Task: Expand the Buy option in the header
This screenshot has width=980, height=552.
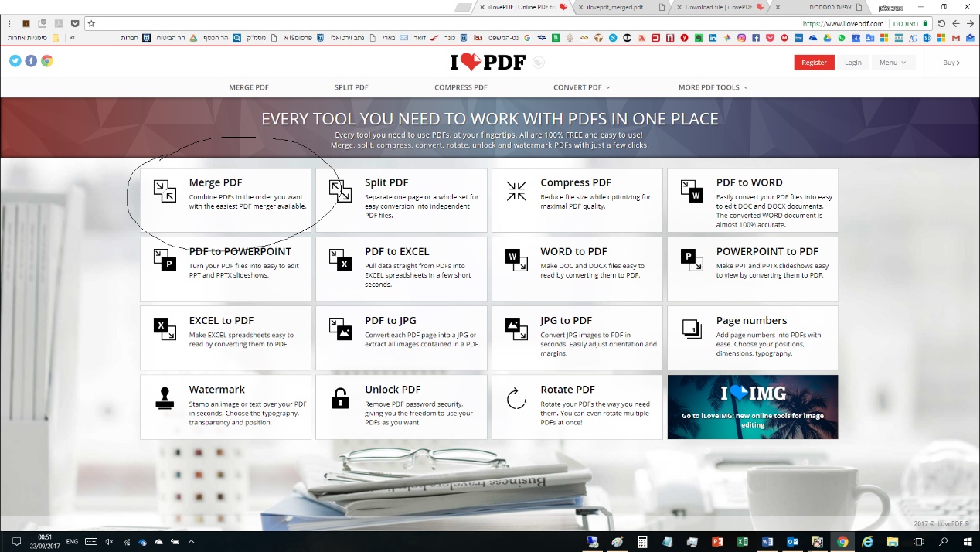Action: click(951, 63)
